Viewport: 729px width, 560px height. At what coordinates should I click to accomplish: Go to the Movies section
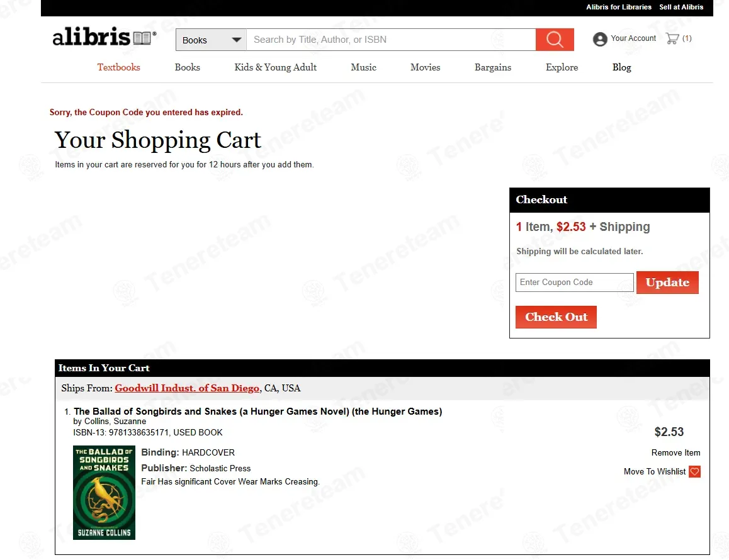click(x=426, y=67)
